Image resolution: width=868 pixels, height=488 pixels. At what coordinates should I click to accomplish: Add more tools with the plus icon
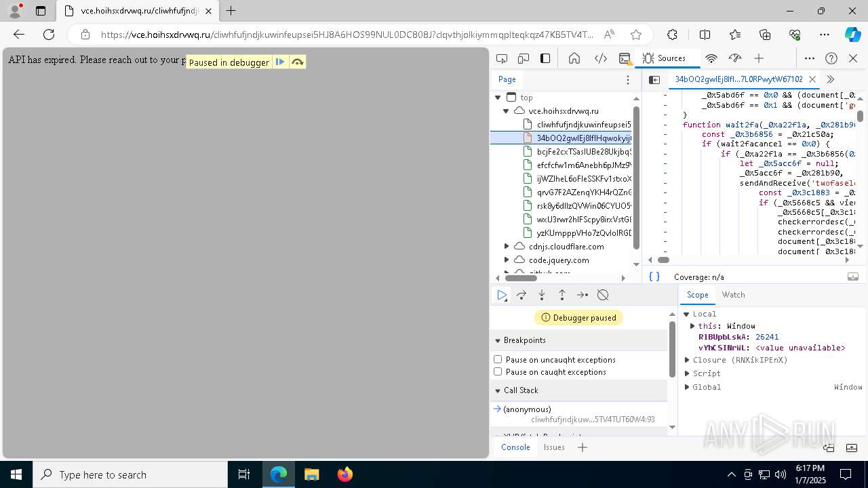tap(759, 58)
